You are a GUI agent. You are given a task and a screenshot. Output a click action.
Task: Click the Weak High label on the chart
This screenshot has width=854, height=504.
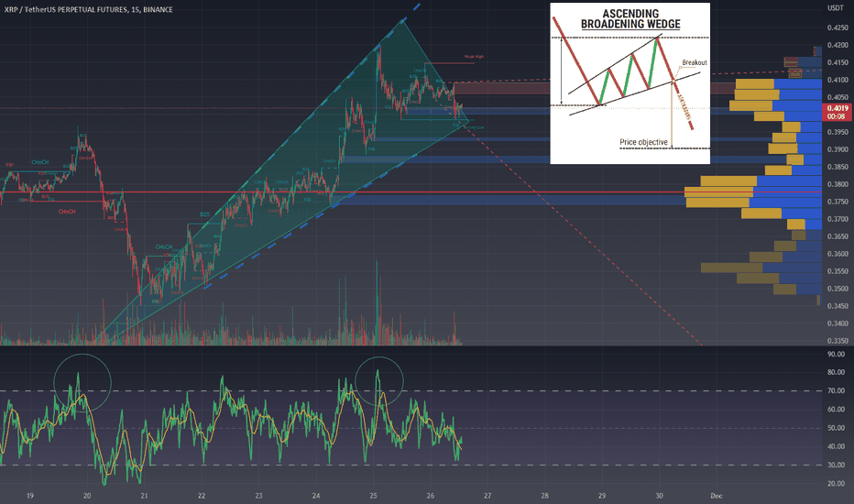click(x=474, y=57)
